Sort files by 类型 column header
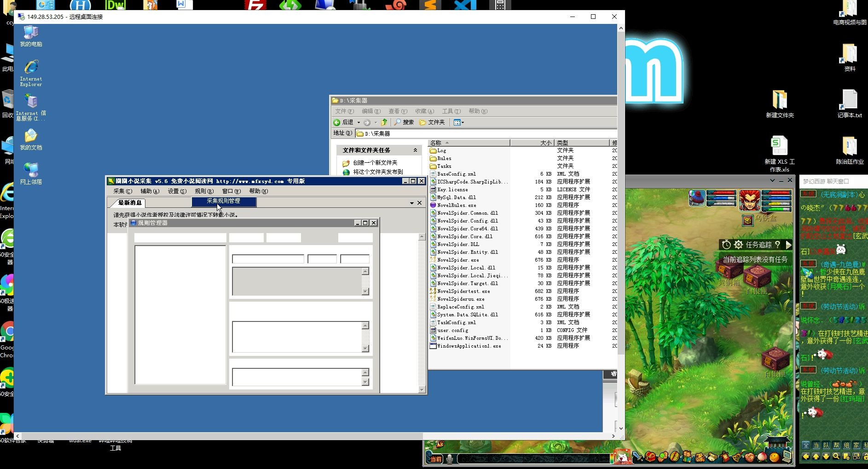The width and height of the screenshot is (868, 469). 581,143
